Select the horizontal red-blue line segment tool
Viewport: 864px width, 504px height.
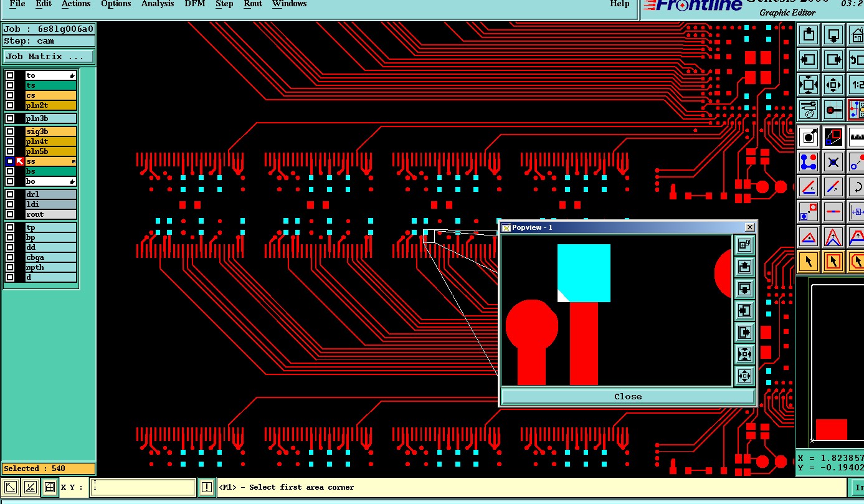pyautogui.click(x=833, y=212)
